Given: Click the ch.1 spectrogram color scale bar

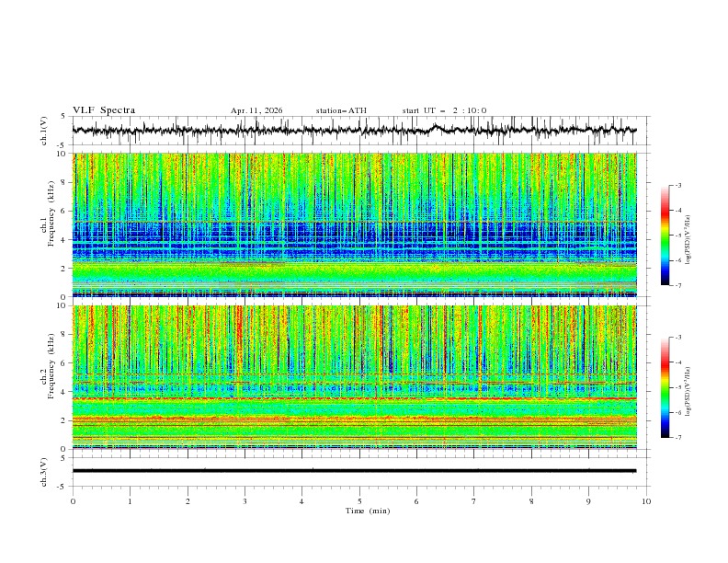Looking at the screenshot, I should click(665, 236).
